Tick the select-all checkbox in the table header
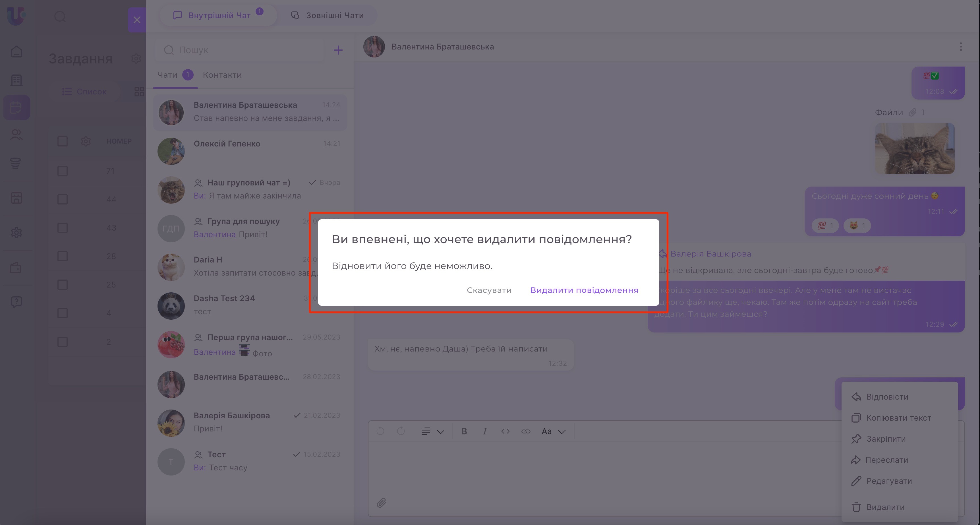 (62, 141)
